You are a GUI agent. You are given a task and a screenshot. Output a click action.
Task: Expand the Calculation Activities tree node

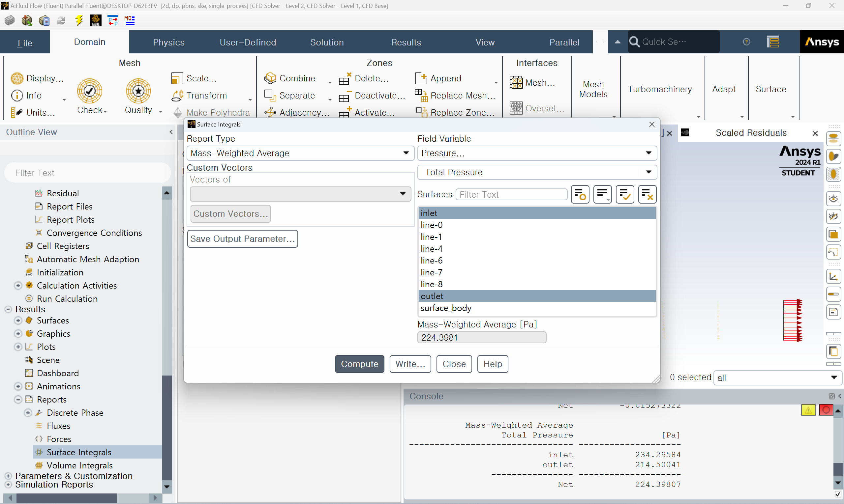coord(18,286)
